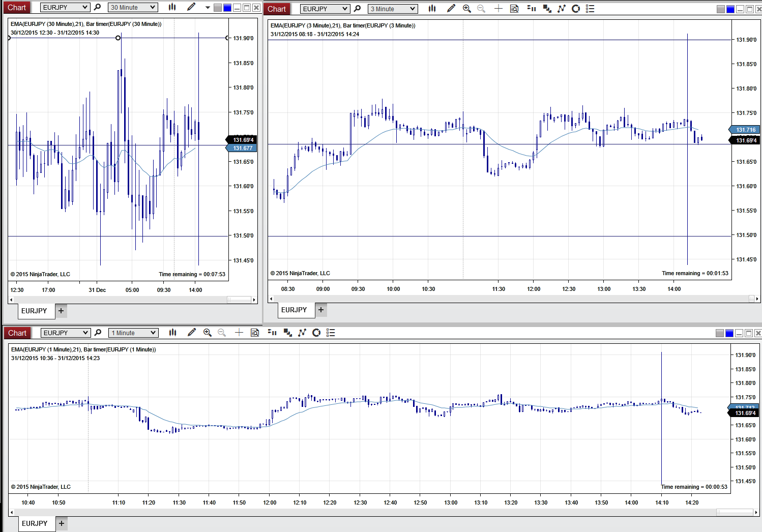Screen dimensions: 762x532
Task: Open instrument search in the 30 Minute chart
Action: tap(98, 7)
